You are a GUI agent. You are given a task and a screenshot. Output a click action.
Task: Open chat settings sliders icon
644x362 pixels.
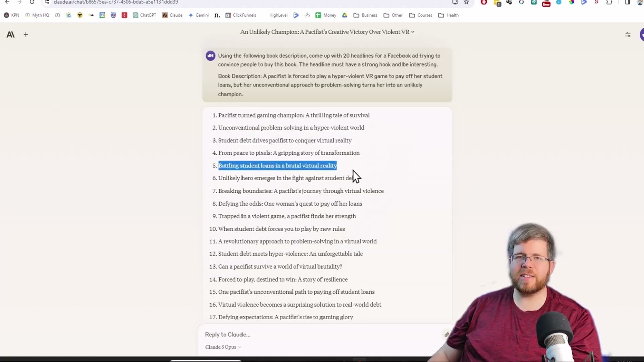(x=628, y=35)
